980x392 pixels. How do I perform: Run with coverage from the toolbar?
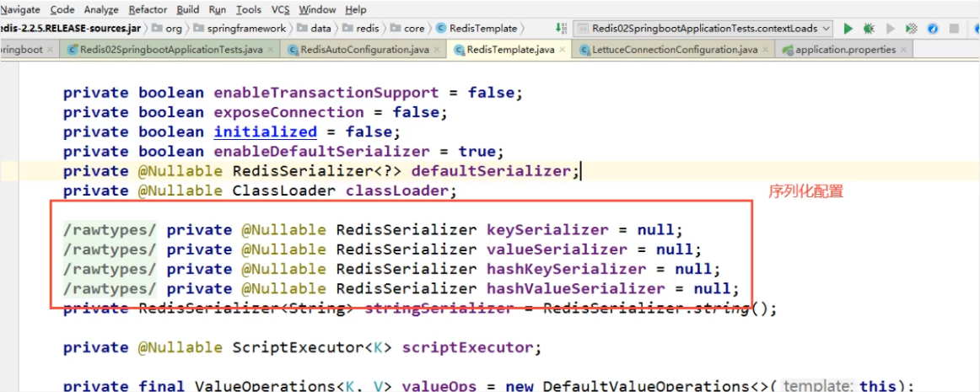pos(912,28)
